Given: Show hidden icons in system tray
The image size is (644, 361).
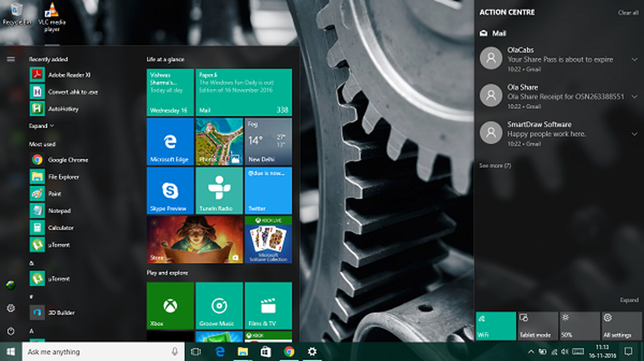Looking at the screenshot, I should [531, 351].
